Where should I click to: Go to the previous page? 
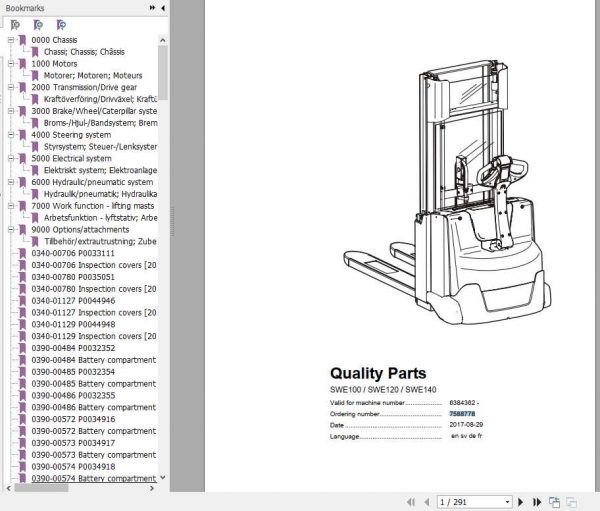pyautogui.click(x=427, y=502)
